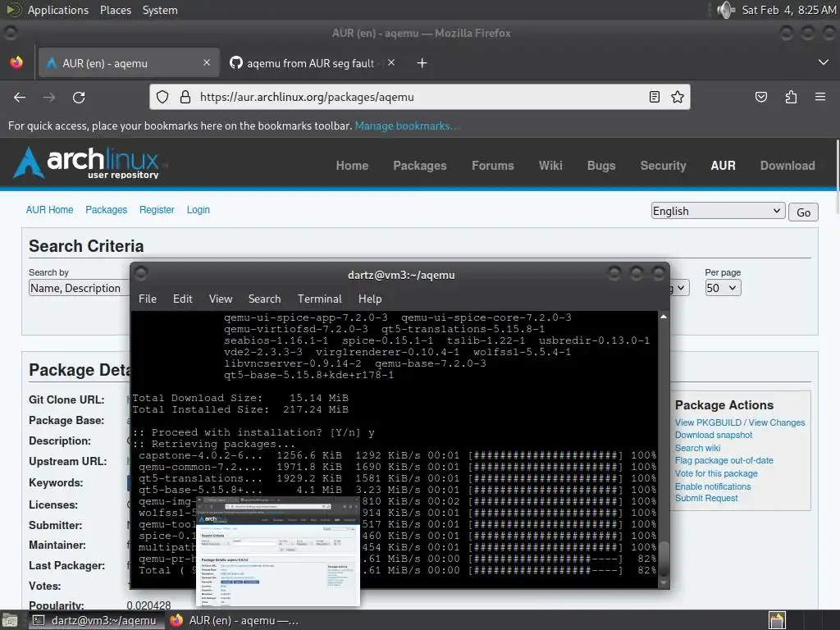Click Submit Request link
840x630 pixels.
pyautogui.click(x=706, y=498)
